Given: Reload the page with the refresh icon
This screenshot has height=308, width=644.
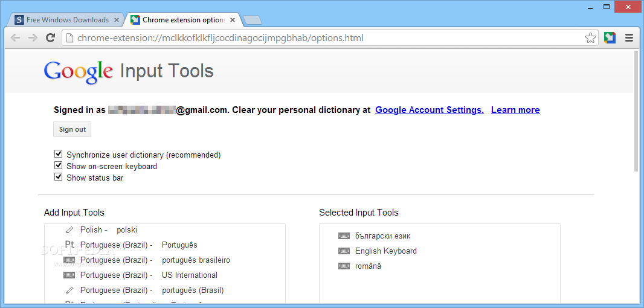Looking at the screenshot, I should click(x=51, y=38).
